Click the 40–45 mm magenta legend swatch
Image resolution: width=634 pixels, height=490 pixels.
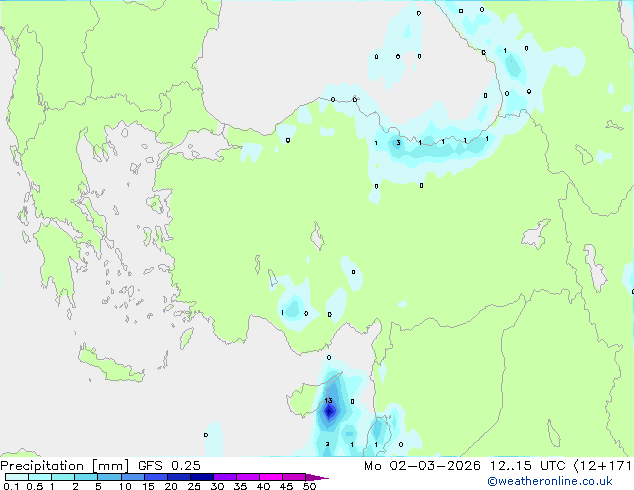(271, 477)
